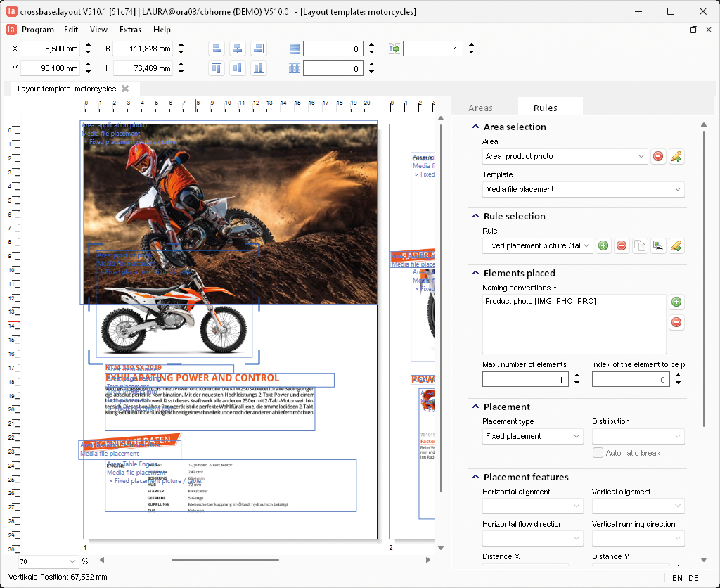Click the Rules panel vertical scrollbar
720x588 pixels.
click(703, 279)
